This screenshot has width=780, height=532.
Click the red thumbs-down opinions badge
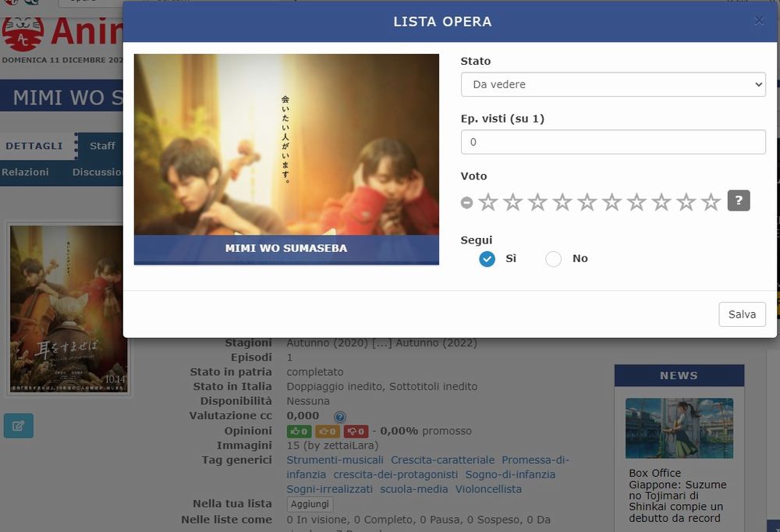356,431
